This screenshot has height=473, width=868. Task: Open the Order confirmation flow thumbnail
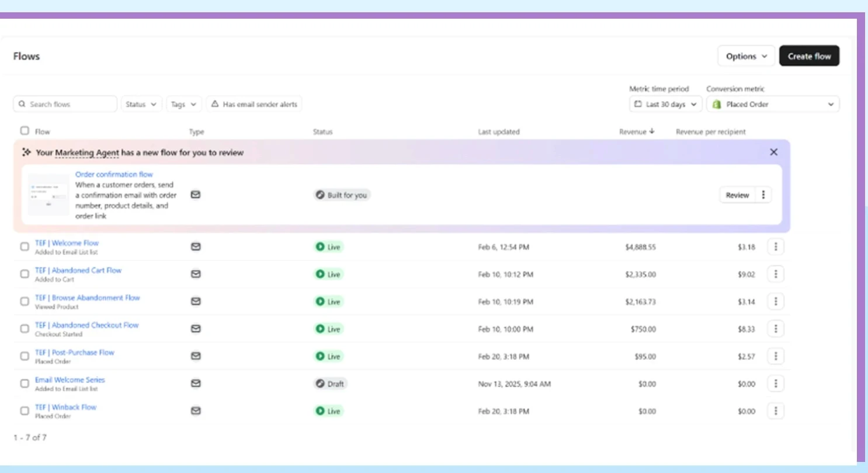(48, 194)
